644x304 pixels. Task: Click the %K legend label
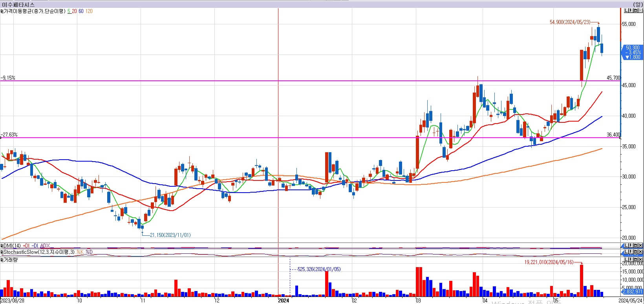80,252
